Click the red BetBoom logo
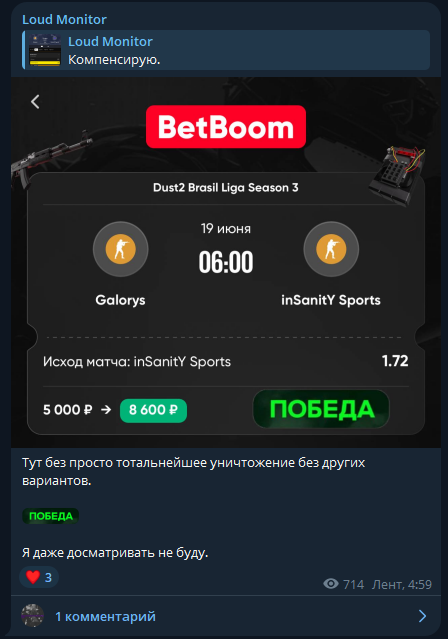 226,127
